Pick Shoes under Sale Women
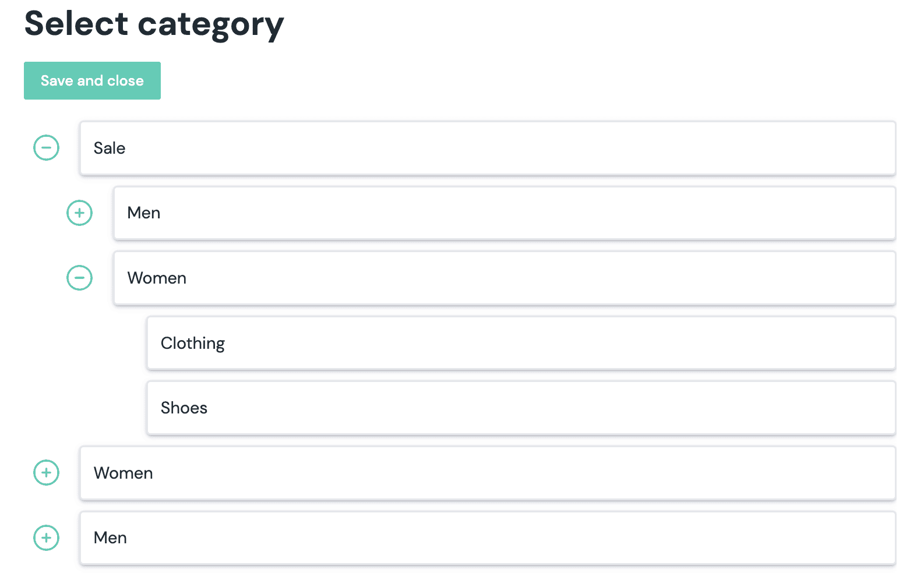 (521, 408)
